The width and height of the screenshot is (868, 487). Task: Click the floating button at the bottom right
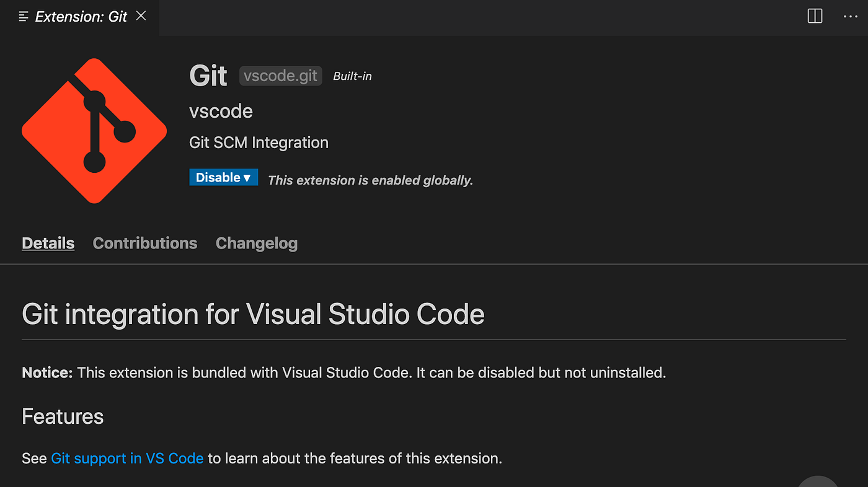(x=817, y=483)
